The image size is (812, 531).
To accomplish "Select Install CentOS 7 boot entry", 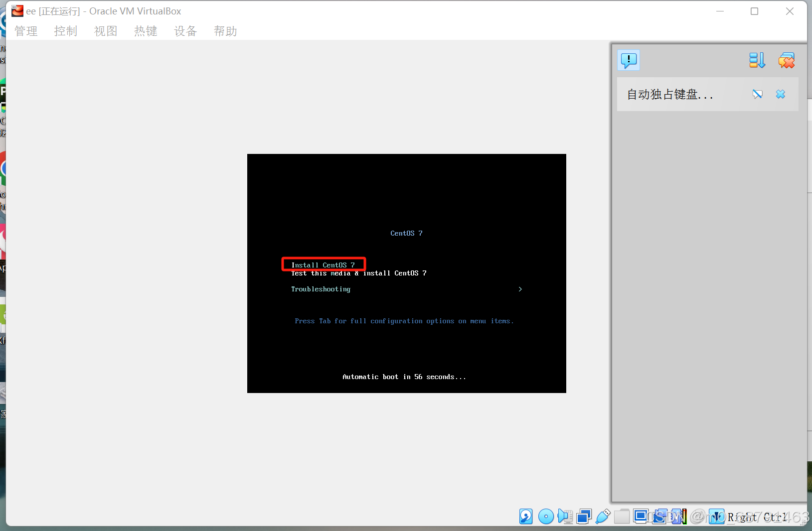I will pyautogui.click(x=323, y=265).
